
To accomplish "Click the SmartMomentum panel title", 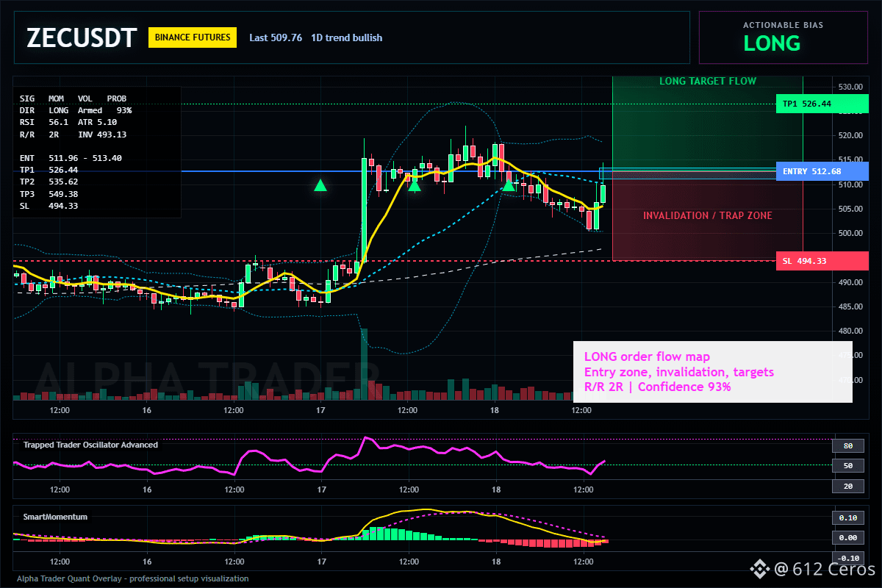I will (x=55, y=517).
